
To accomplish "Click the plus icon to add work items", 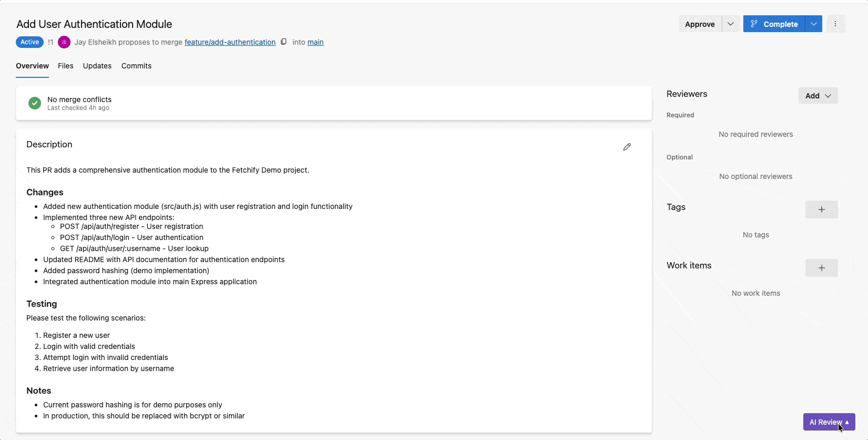I will 821,268.
